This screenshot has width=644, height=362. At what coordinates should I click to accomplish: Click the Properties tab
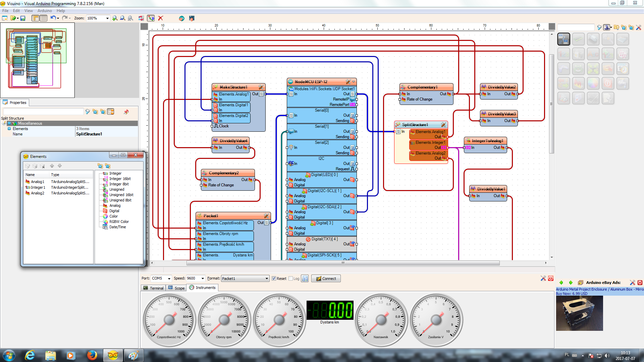coord(15,103)
